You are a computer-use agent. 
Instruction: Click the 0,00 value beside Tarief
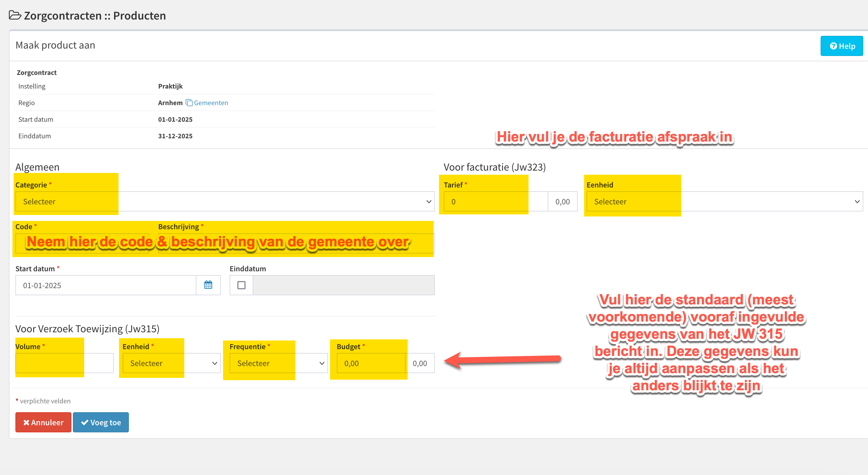[563, 201]
